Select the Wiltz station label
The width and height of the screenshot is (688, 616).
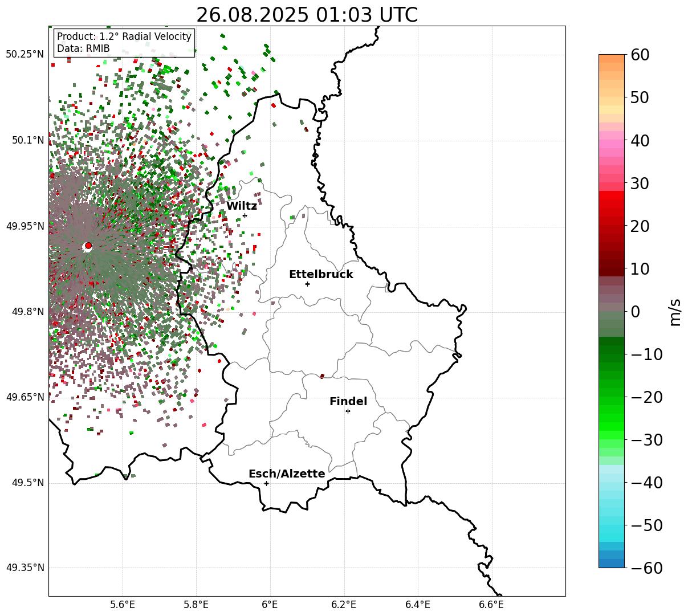(x=242, y=206)
